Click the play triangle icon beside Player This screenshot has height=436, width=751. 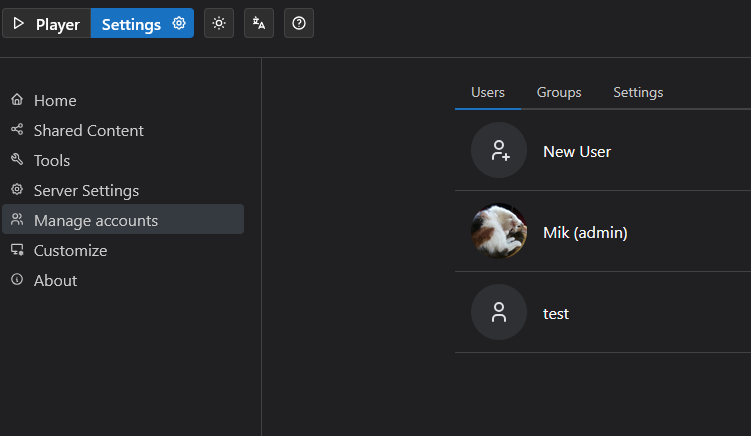click(19, 23)
